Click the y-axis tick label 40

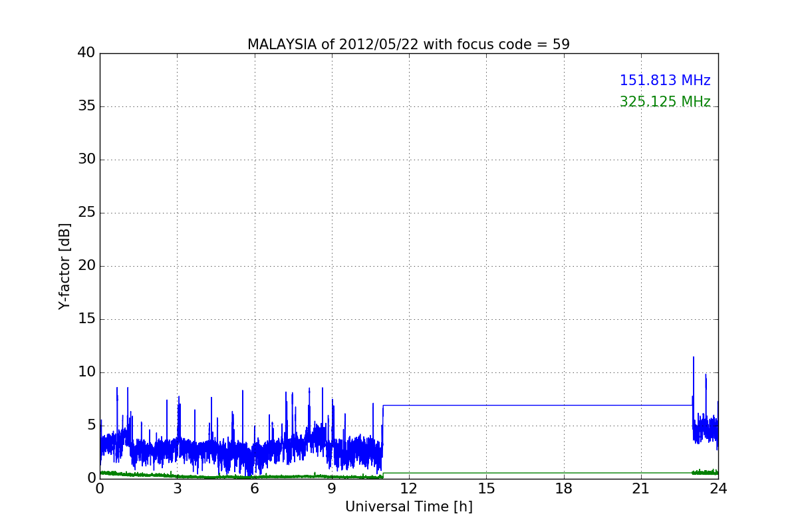coord(86,53)
